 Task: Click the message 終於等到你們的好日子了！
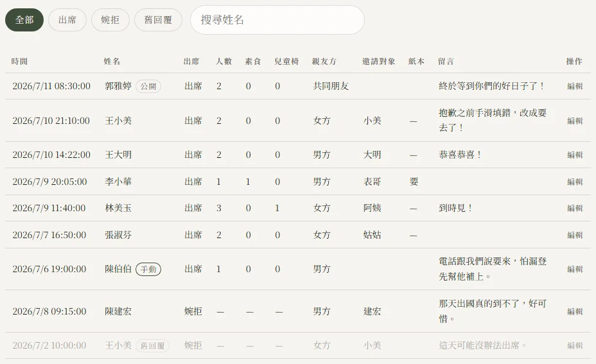[492, 86]
